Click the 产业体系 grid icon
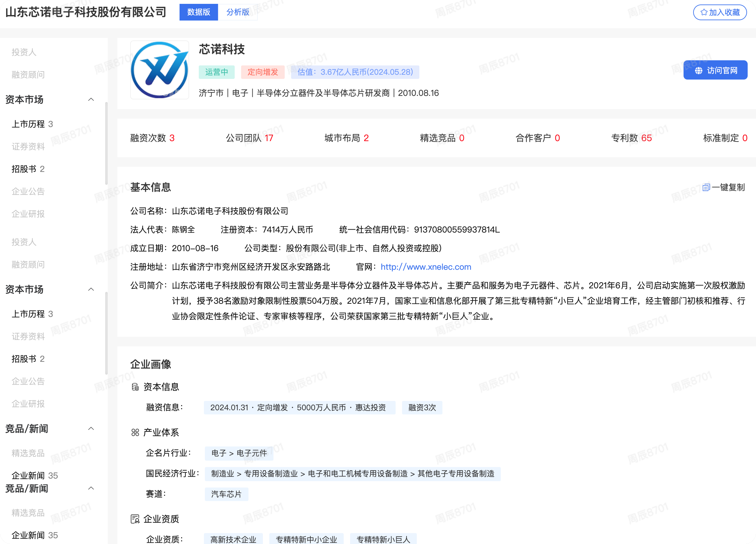This screenshot has height=544, width=756. tap(135, 433)
